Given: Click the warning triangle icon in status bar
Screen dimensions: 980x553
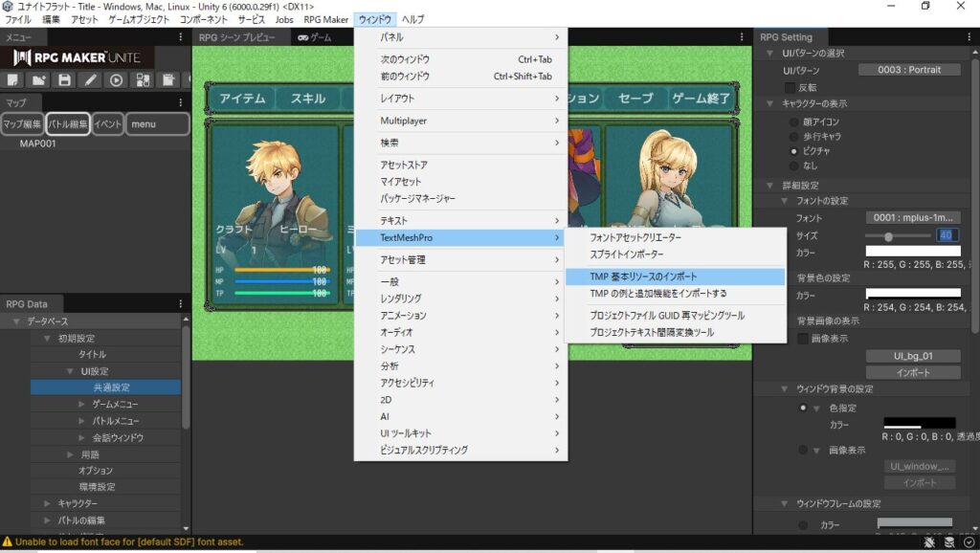Looking at the screenshot, I should [x=8, y=542].
